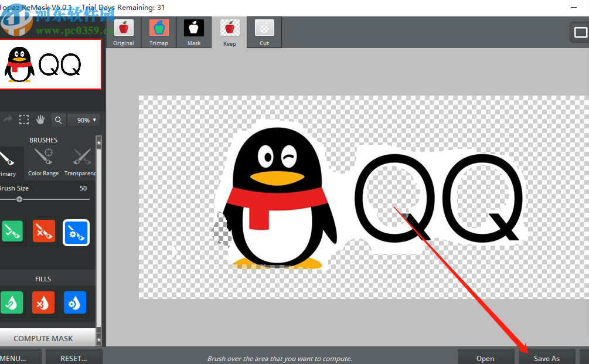Select the green keep brush
Image resolution: width=589 pixels, height=364 pixels.
point(12,232)
